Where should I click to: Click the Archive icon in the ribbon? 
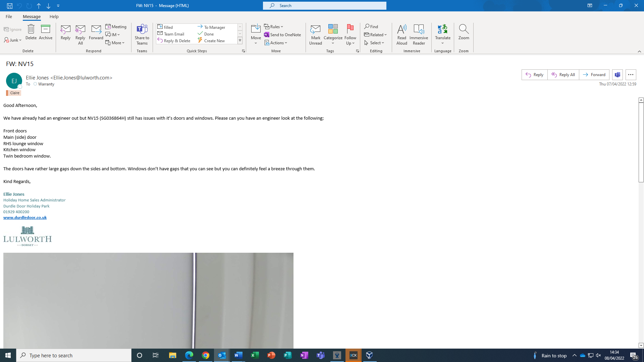(46, 29)
